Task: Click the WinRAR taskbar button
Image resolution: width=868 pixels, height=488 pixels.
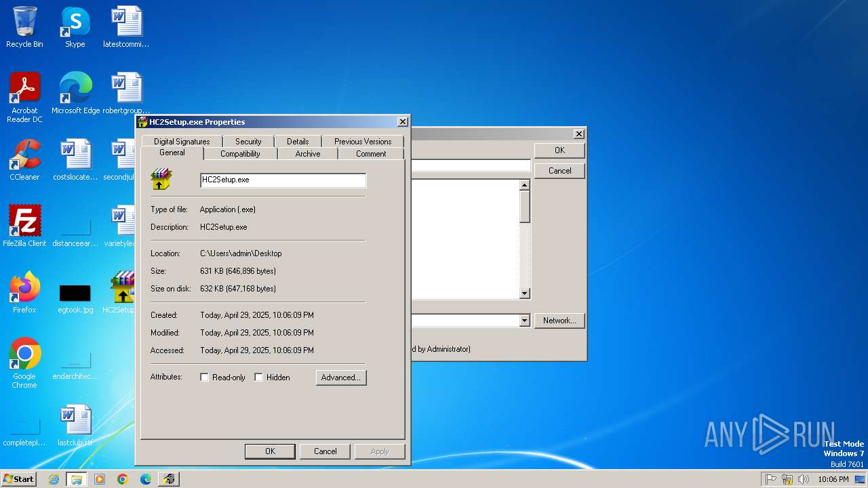Action: [169, 479]
